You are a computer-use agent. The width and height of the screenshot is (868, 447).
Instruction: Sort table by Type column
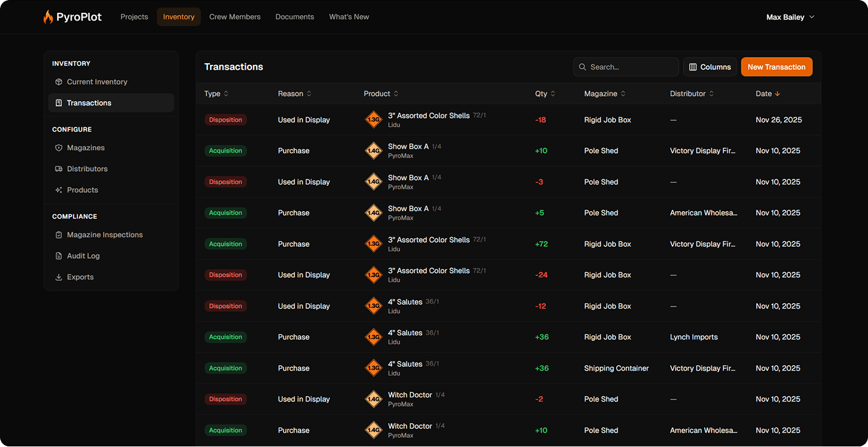pyautogui.click(x=216, y=94)
